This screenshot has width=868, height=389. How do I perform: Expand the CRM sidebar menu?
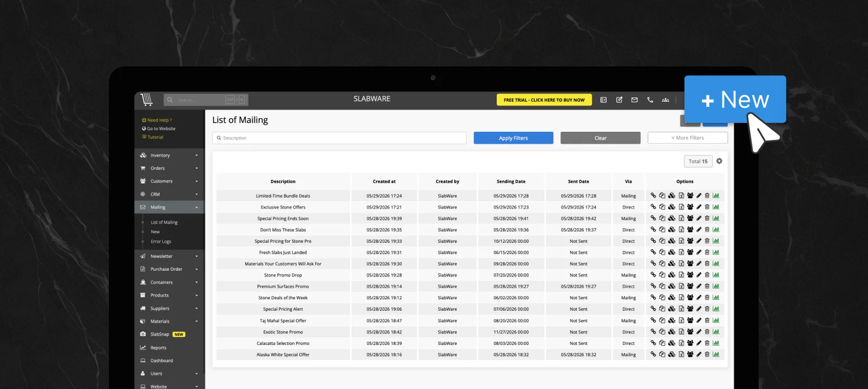169,194
